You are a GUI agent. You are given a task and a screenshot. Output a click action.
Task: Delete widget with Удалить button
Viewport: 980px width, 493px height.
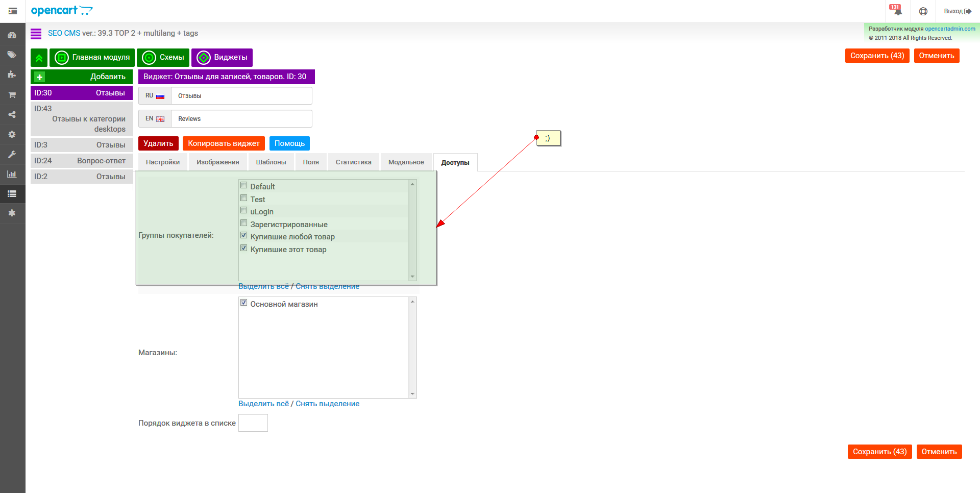[x=158, y=143]
